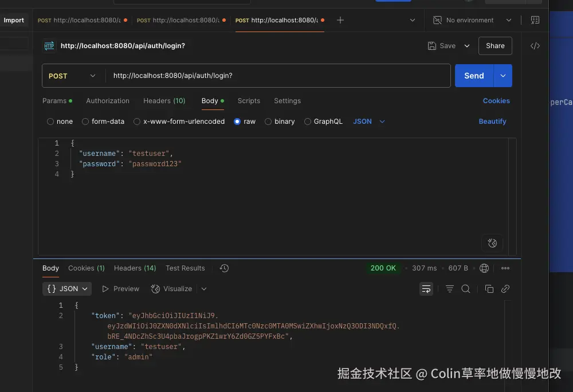
Task: Click the "token" key in response body
Action: 105,316
